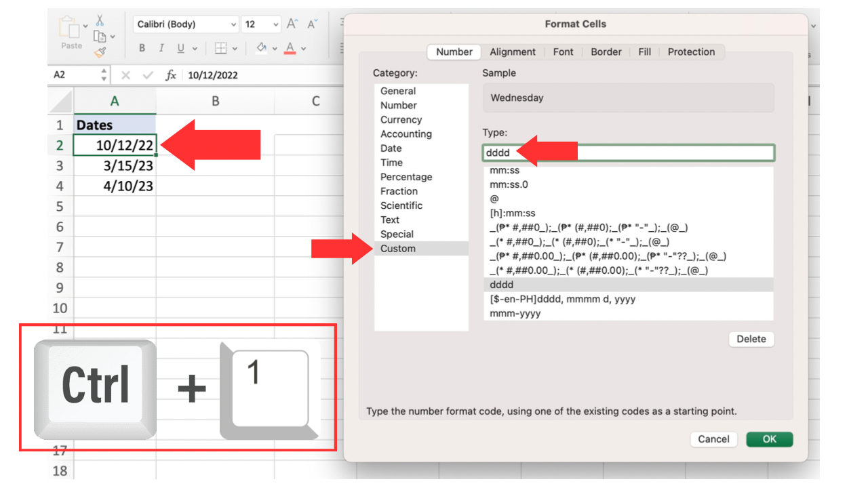Apply fill color with paint bucket icon
Screen dimensions: 868x488
pos(261,48)
